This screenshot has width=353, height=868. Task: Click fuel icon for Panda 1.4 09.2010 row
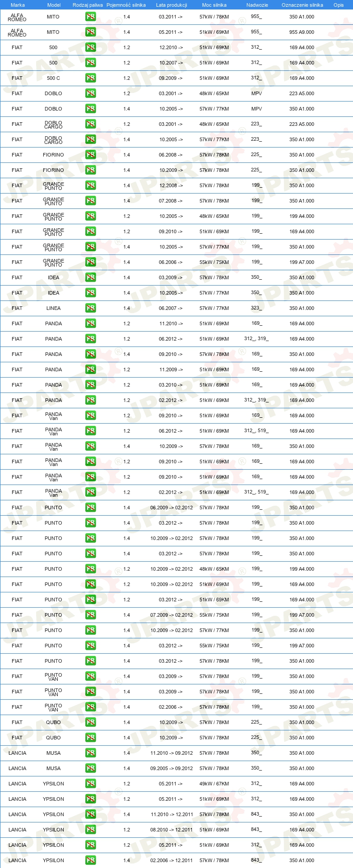90,354
